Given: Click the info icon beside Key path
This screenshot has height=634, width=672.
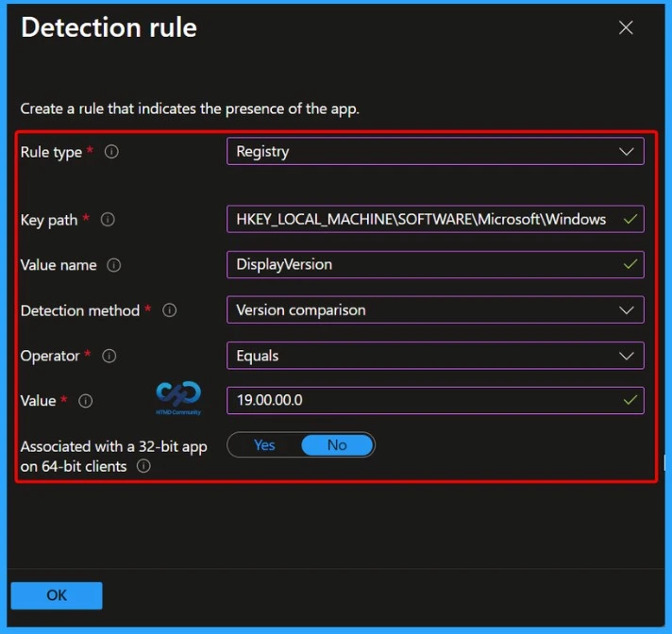Looking at the screenshot, I should (x=108, y=220).
